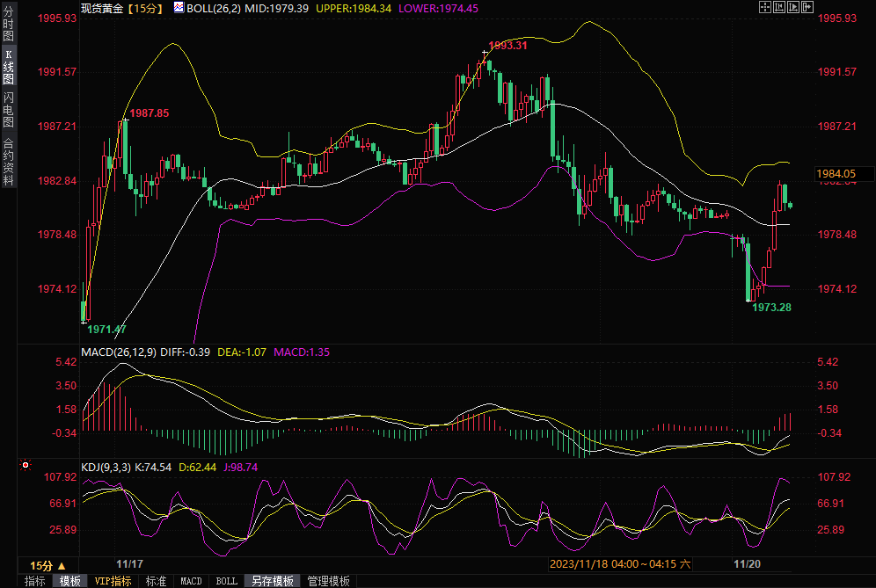
Task: Click the 1984.05 current price label
Action: click(x=836, y=174)
